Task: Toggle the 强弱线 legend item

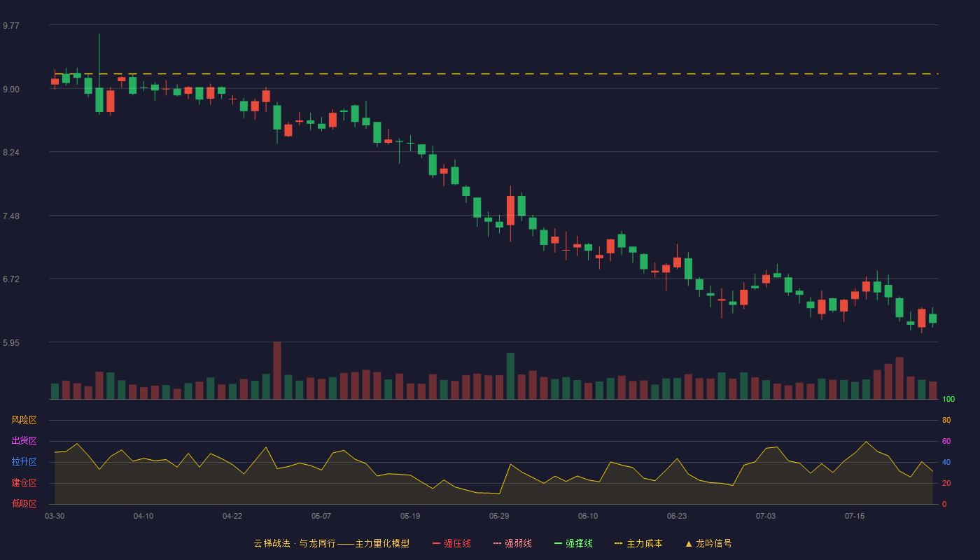Action: coord(512,543)
